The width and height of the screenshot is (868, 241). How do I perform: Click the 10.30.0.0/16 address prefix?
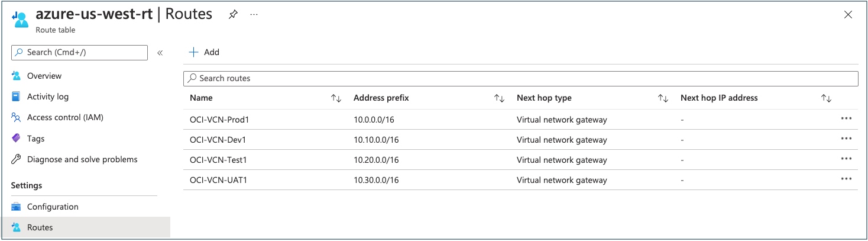(376, 180)
